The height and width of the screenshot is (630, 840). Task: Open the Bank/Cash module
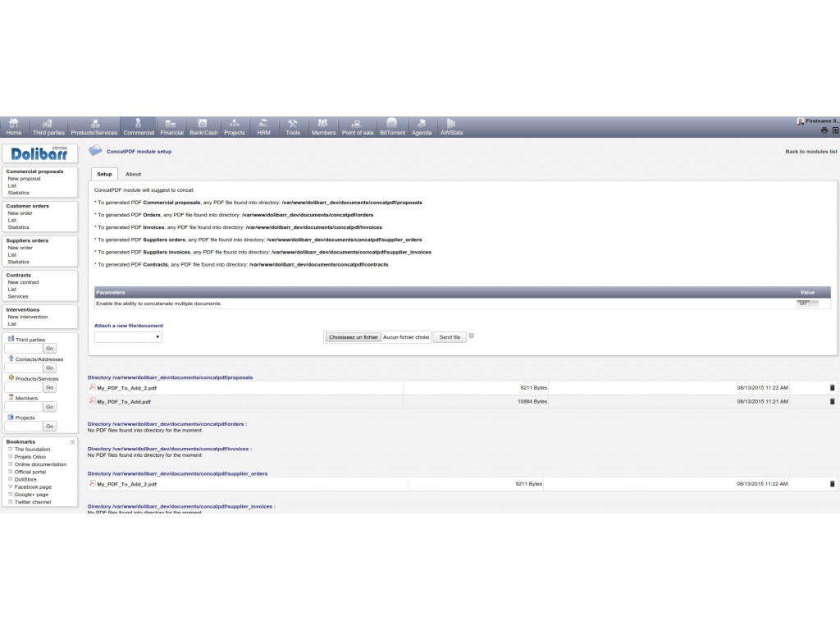203,127
